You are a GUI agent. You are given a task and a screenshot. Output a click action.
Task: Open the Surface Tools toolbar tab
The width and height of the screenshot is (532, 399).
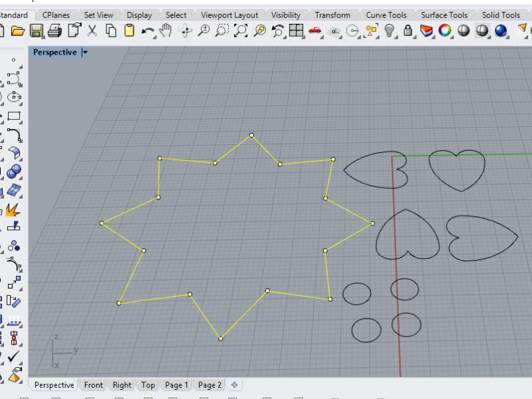tap(444, 15)
